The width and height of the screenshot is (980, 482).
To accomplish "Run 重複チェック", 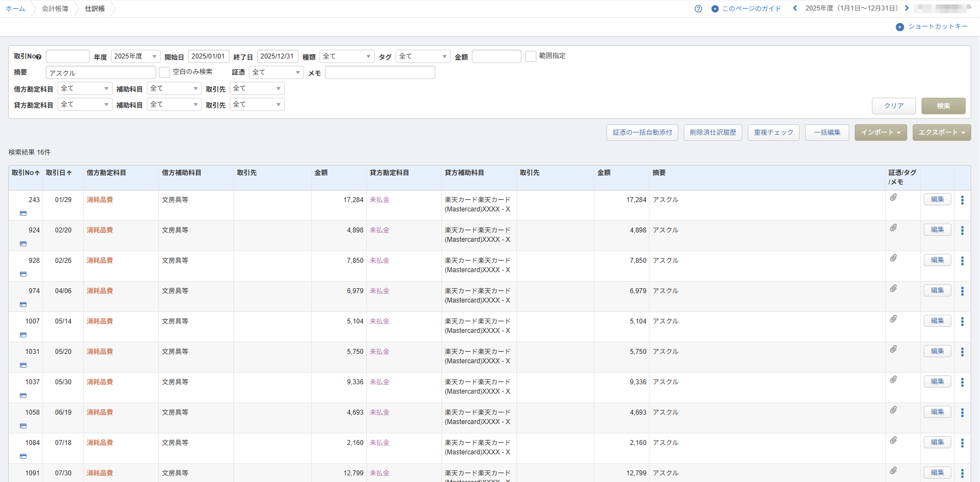I will pyautogui.click(x=774, y=133).
